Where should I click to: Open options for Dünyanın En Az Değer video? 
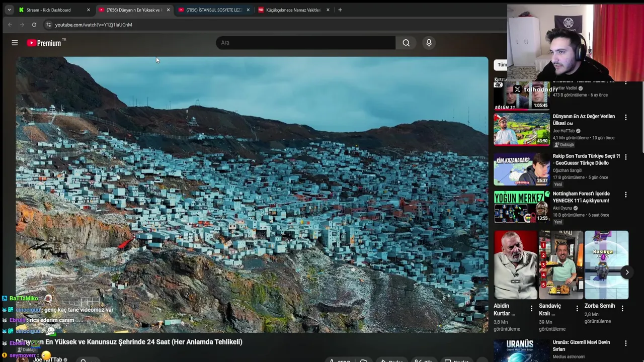(625, 117)
